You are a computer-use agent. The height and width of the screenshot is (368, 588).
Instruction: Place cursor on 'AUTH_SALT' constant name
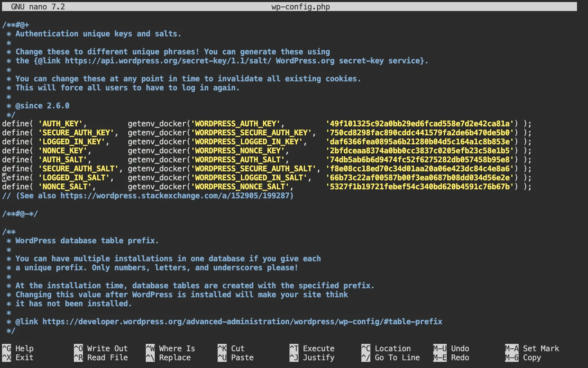(x=63, y=159)
